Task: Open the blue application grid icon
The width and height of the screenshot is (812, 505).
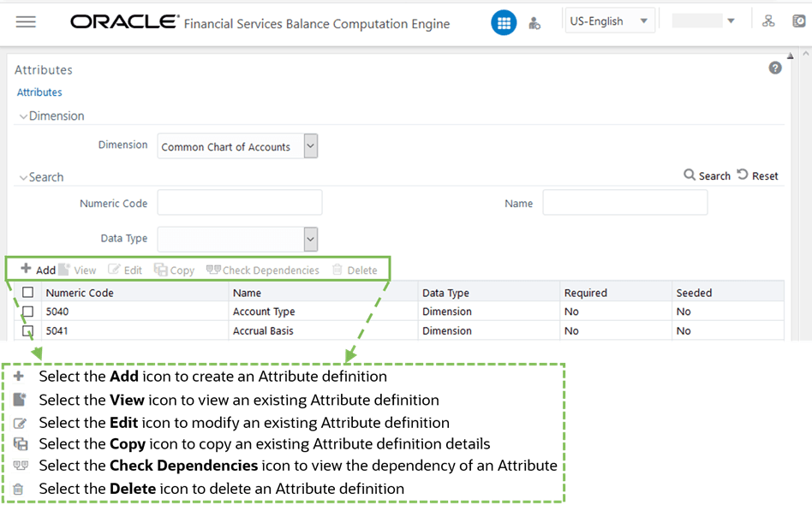Action: pos(504,23)
